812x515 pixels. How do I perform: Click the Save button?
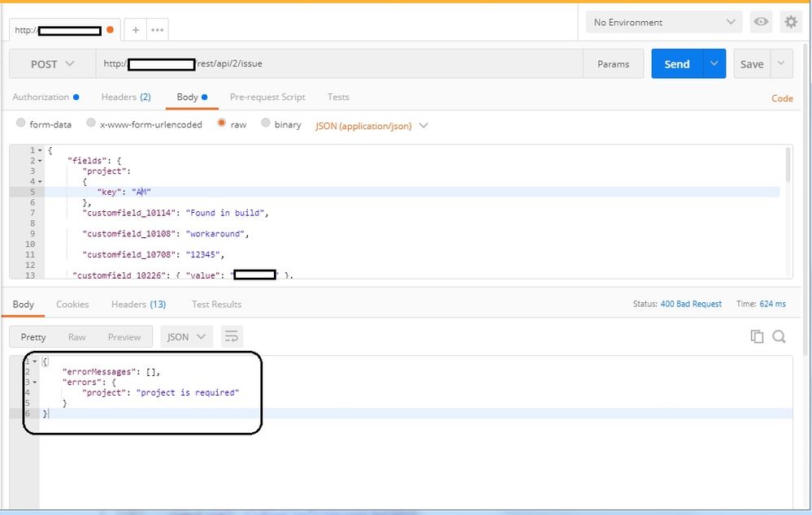(x=752, y=63)
